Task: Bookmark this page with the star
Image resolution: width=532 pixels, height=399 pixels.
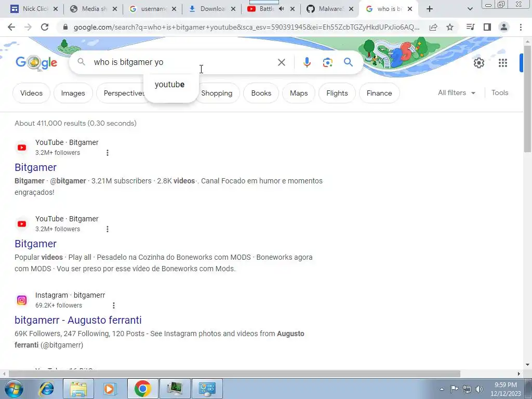Action: 450,27
